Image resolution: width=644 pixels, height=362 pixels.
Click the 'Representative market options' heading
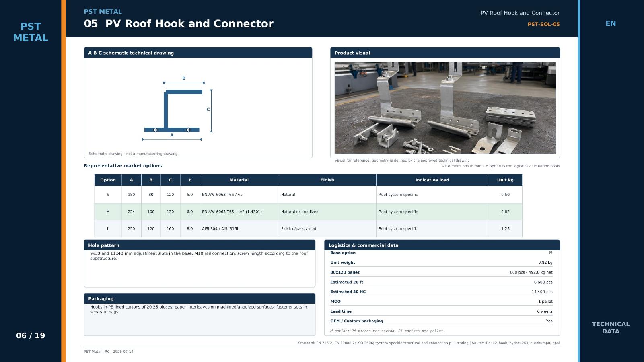click(x=123, y=166)
